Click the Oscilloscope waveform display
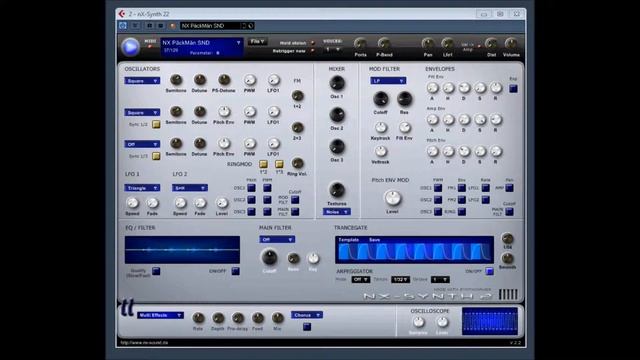 [490, 321]
